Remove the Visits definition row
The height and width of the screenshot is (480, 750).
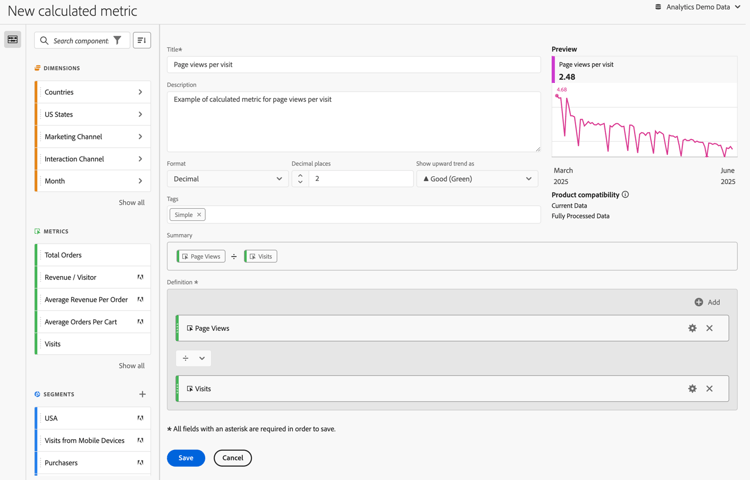(x=710, y=389)
